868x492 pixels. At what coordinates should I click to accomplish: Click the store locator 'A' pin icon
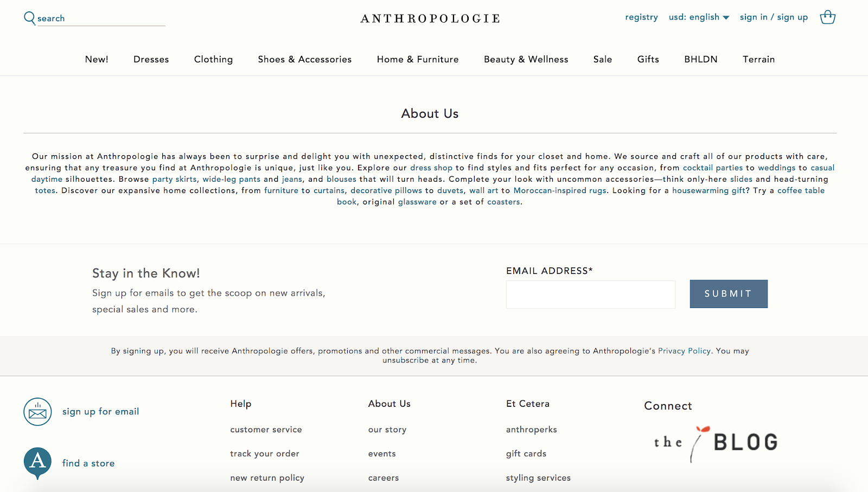[37, 463]
